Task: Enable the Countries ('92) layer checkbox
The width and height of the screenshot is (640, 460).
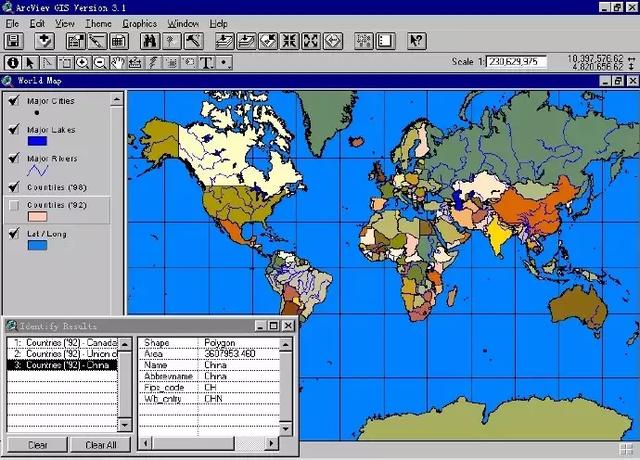Action: pos(13,204)
